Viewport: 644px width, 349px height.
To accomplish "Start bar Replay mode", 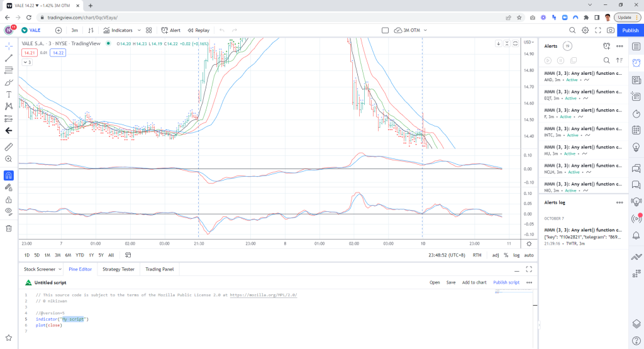I will (x=198, y=30).
